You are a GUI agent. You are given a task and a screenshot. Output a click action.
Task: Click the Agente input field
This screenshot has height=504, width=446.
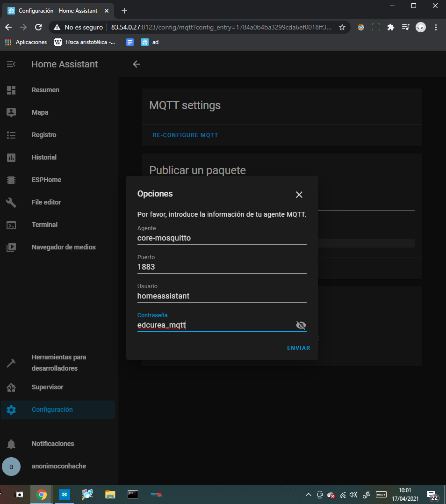coord(222,238)
